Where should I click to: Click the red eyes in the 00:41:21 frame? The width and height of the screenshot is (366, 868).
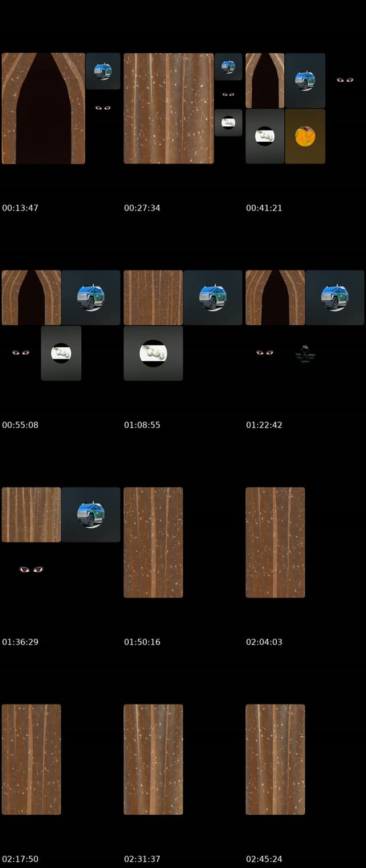pos(345,80)
